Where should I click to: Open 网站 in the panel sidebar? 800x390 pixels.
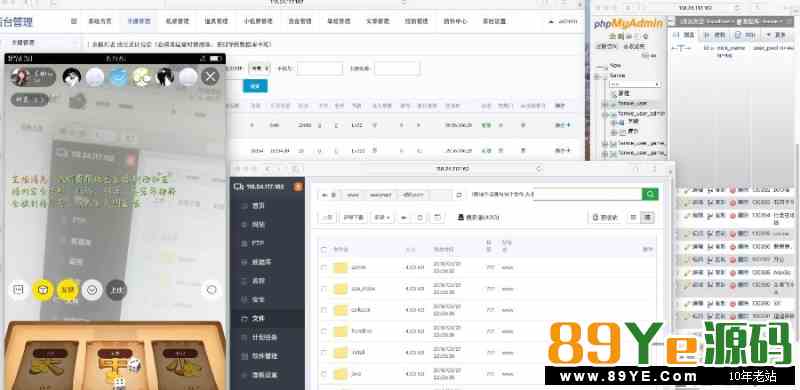(258, 224)
